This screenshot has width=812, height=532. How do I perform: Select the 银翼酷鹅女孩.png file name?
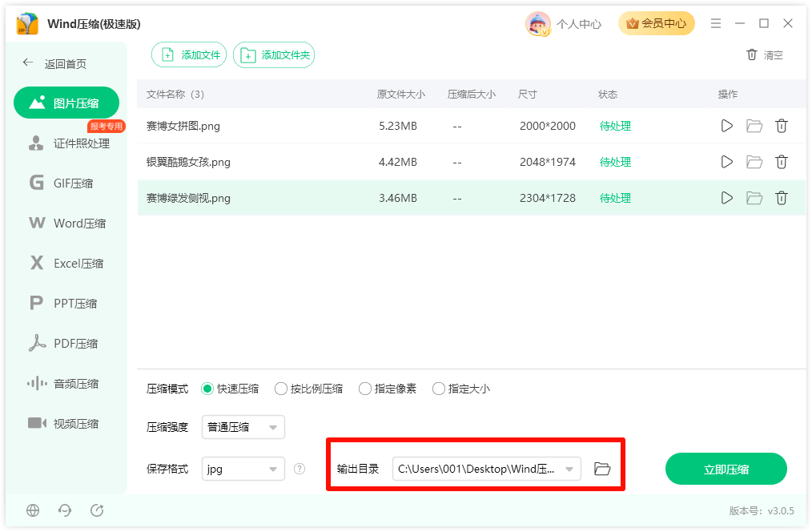188,162
